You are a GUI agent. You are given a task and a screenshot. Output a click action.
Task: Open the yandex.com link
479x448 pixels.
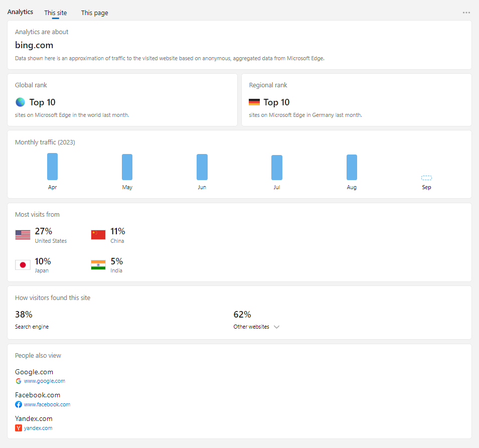pyautogui.click(x=38, y=428)
